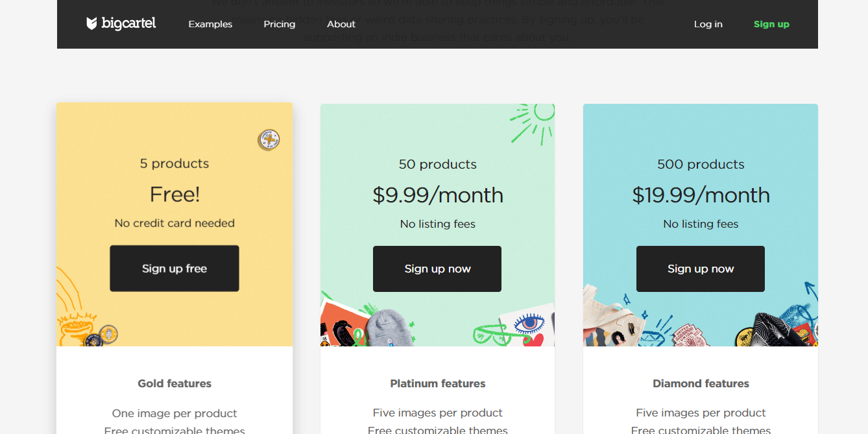The height and width of the screenshot is (434, 868).
Task: Click the 500 products label
Action: [701, 164]
